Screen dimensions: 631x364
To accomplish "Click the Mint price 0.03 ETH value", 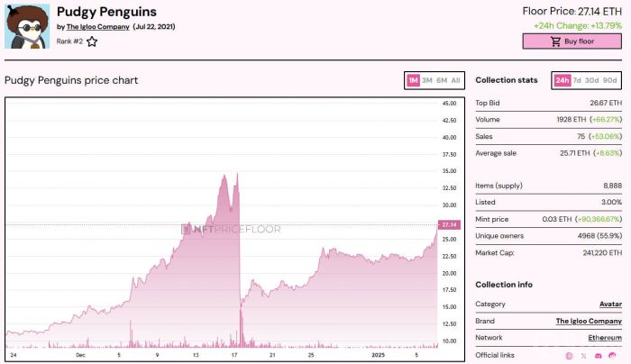I will (556, 219).
